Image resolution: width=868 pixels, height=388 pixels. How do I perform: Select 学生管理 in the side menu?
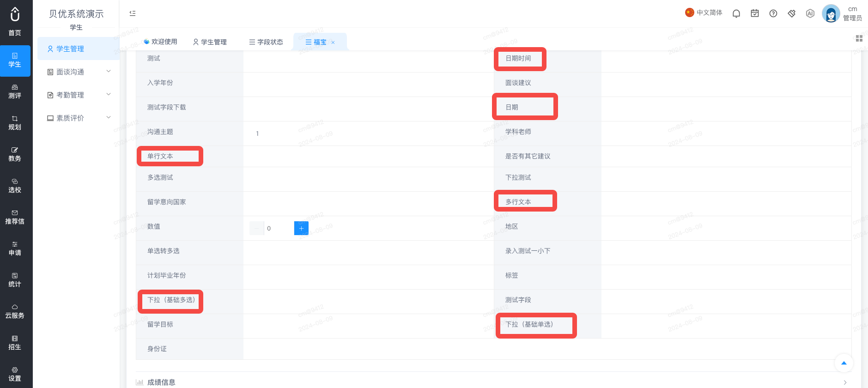[79, 48]
